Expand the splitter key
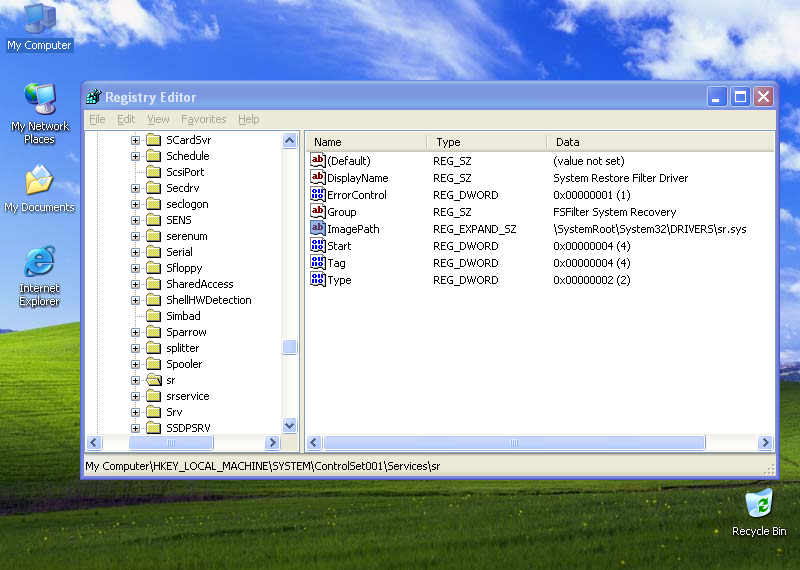The height and width of the screenshot is (570, 800). pyautogui.click(x=135, y=348)
